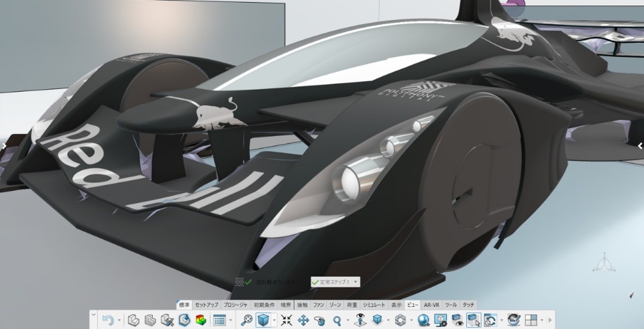This screenshot has width=644, height=329.
Task: Click the solid part icon after Undo
Action: coord(133,320)
